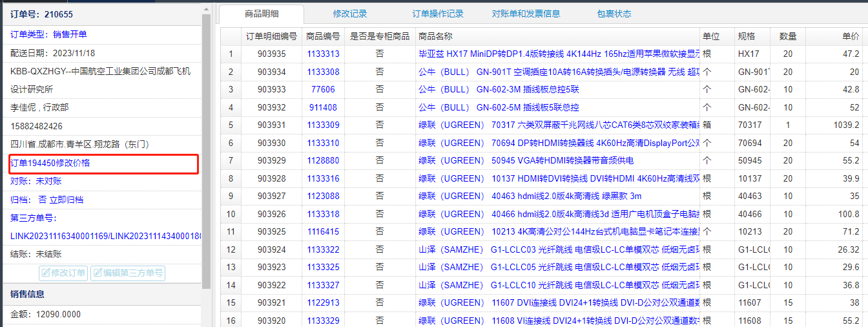The image size is (868, 327).
Task: Open product number 1133318 link
Action: (323, 214)
